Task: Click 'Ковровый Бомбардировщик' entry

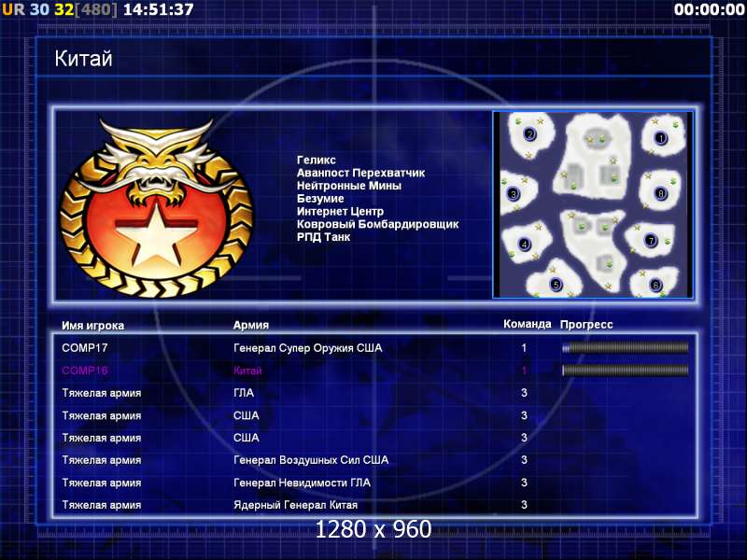Action: 378,224
